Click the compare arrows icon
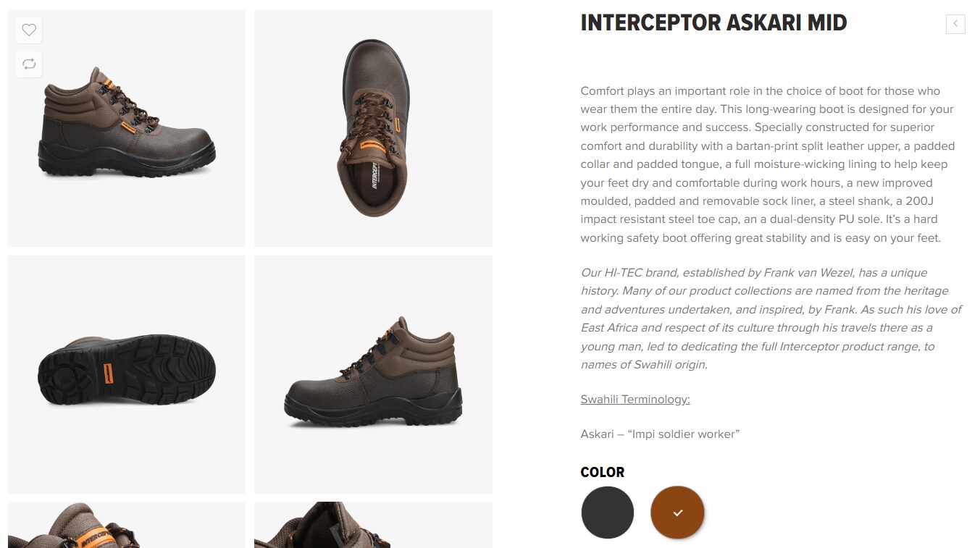 tap(29, 64)
